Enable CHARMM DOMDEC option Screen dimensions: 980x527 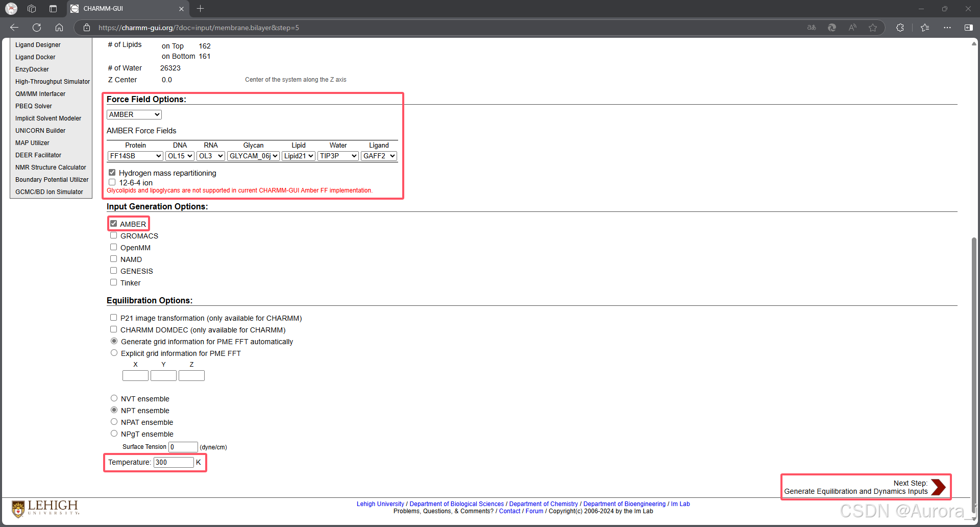[x=114, y=329]
